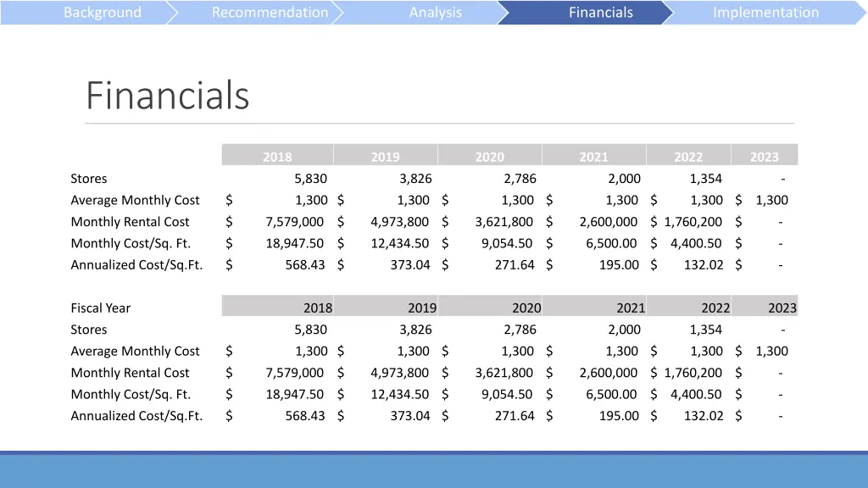Click Monthly Cost/Sq. Ft. label, first table
This screenshot has height=488, width=868.
click(131, 243)
